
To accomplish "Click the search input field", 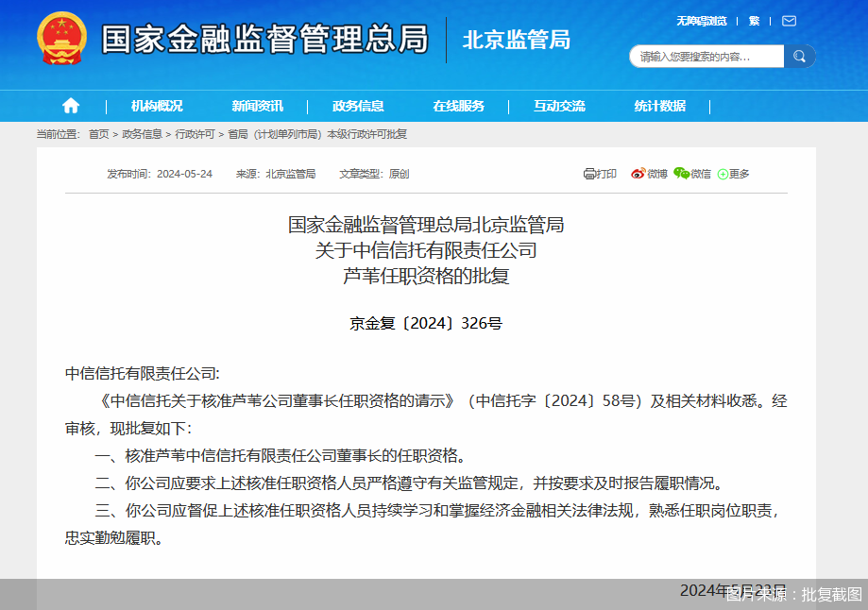I will [x=706, y=57].
